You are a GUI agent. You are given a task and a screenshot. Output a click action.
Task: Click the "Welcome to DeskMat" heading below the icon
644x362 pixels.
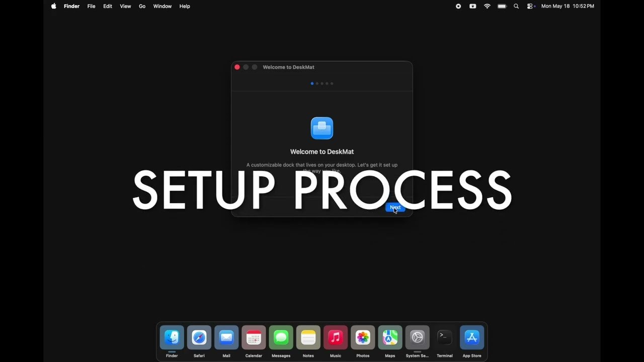click(322, 151)
